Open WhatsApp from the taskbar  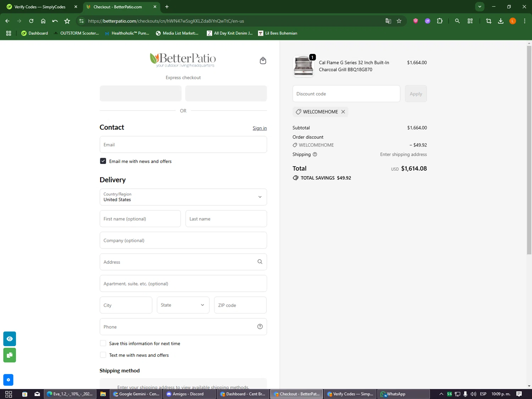point(403,394)
